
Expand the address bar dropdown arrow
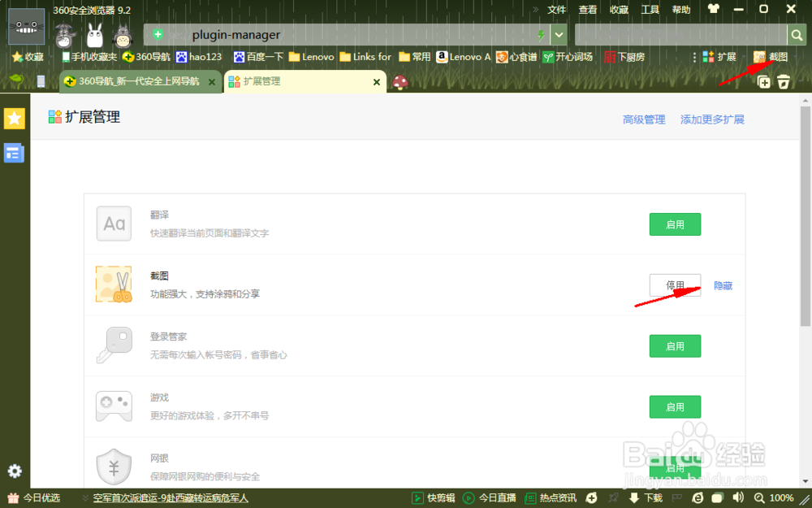(x=559, y=34)
